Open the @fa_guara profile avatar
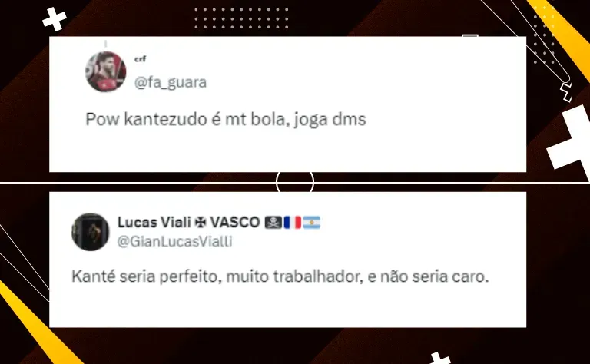 point(106,71)
